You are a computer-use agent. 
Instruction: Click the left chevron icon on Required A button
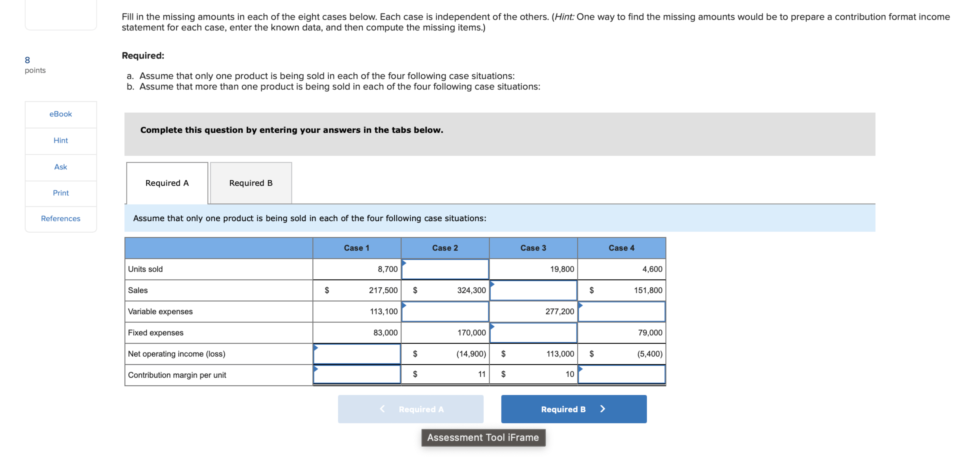382,409
